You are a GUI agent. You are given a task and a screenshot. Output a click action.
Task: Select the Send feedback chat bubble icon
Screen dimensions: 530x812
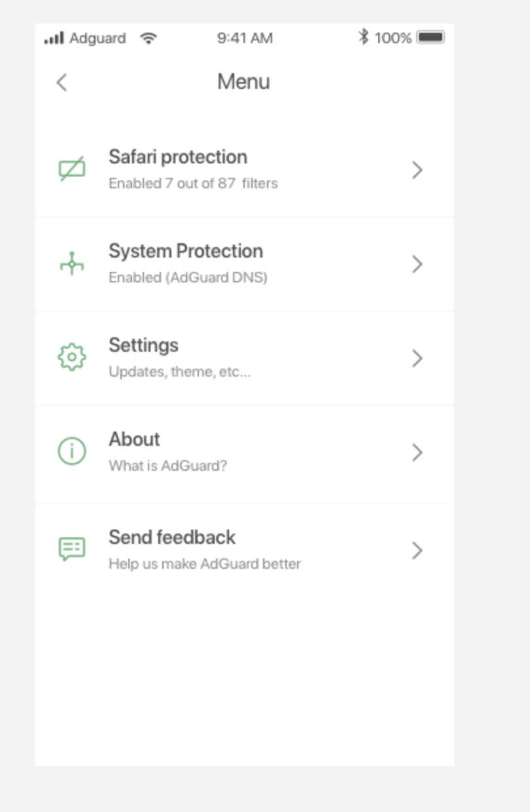click(72, 549)
